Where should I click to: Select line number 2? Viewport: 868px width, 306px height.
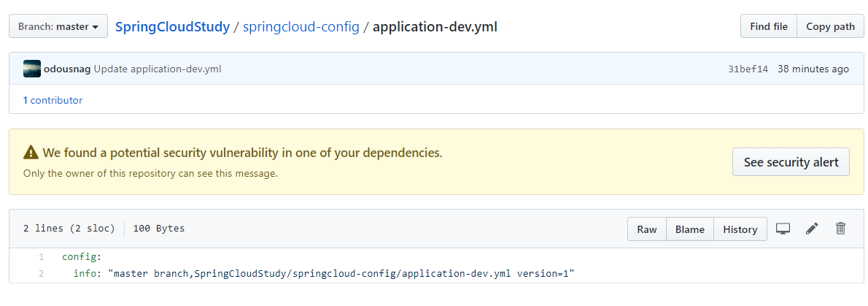click(x=41, y=273)
